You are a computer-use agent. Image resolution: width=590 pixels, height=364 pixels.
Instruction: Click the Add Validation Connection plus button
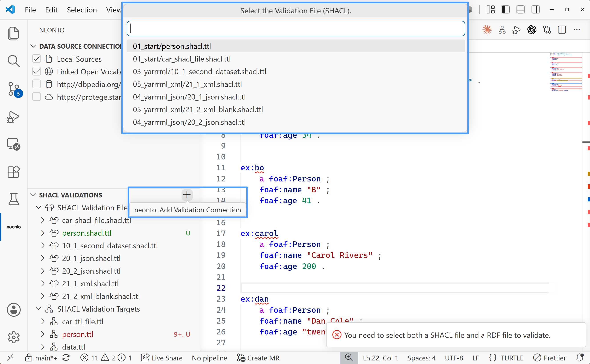click(x=187, y=195)
